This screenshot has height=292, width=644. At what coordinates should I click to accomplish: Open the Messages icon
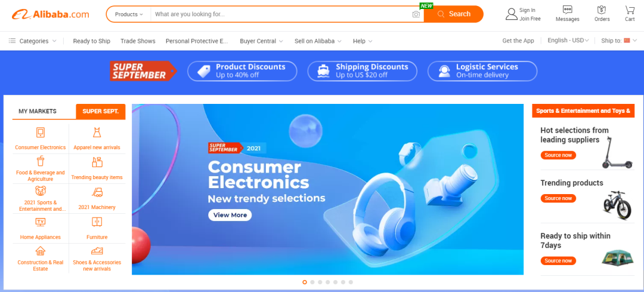(567, 10)
